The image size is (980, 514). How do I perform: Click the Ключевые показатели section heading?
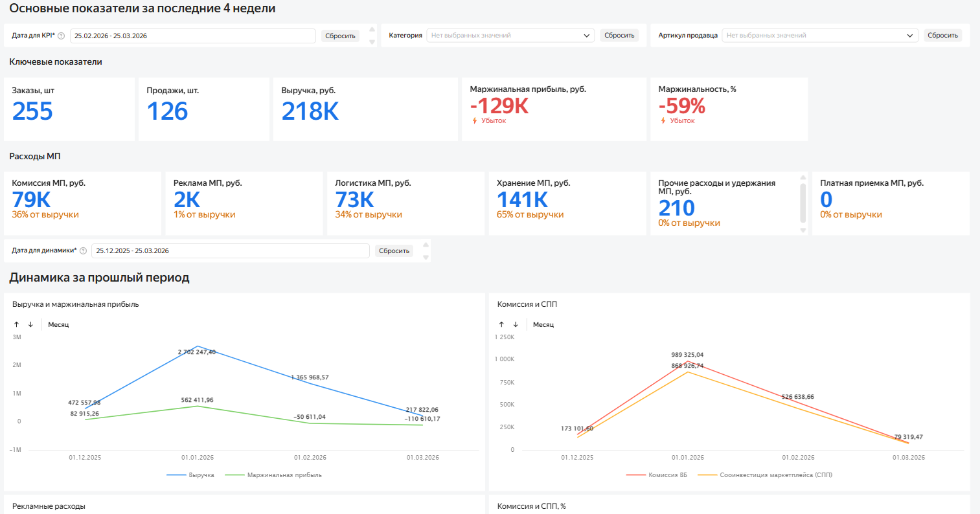click(56, 62)
